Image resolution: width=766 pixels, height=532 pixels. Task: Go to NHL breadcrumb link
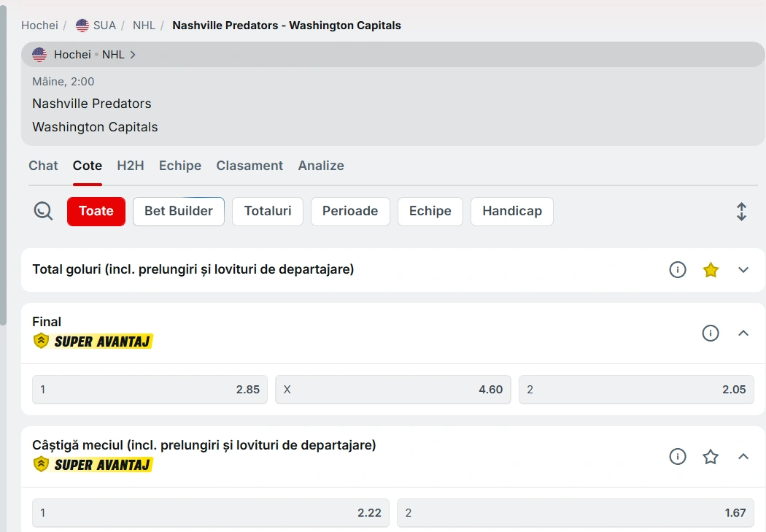tap(144, 26)
